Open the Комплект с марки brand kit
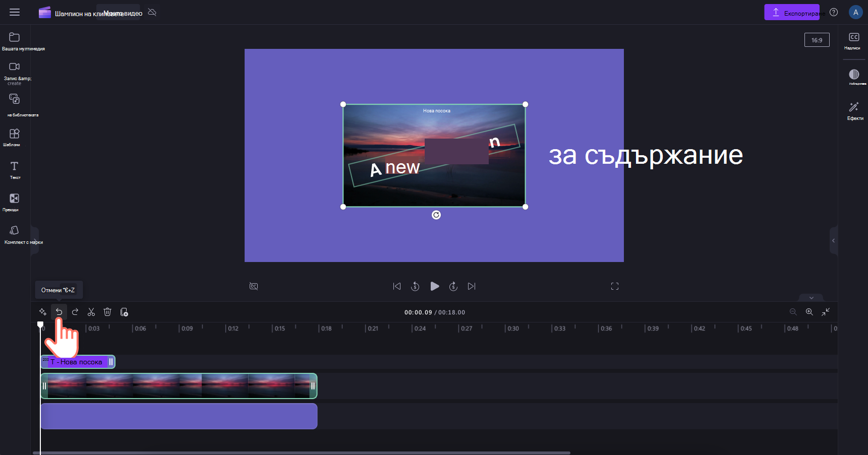 coord(15,234)
